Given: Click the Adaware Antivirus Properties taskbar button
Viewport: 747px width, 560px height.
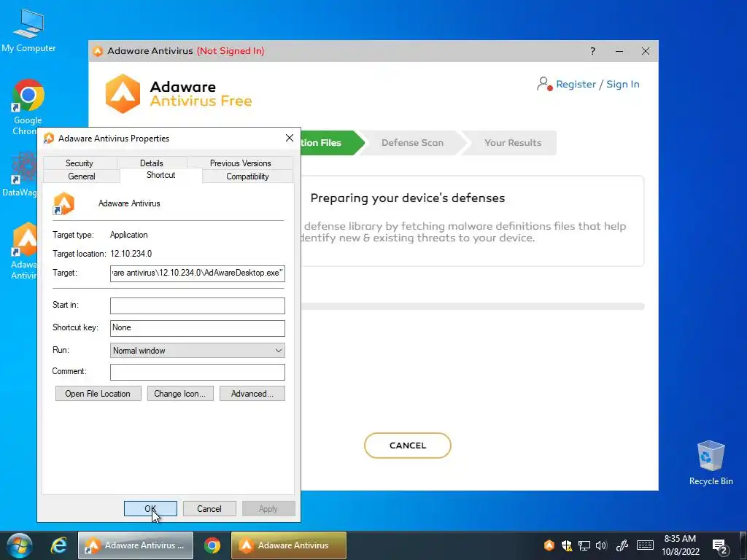Looking at the screenshot, I should tap(136, 545).
